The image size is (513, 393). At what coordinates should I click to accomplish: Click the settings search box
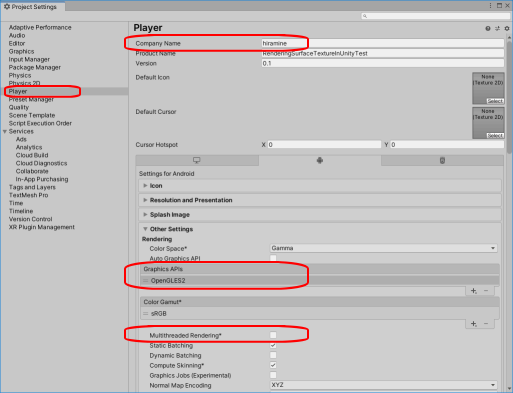pos(436,16)
